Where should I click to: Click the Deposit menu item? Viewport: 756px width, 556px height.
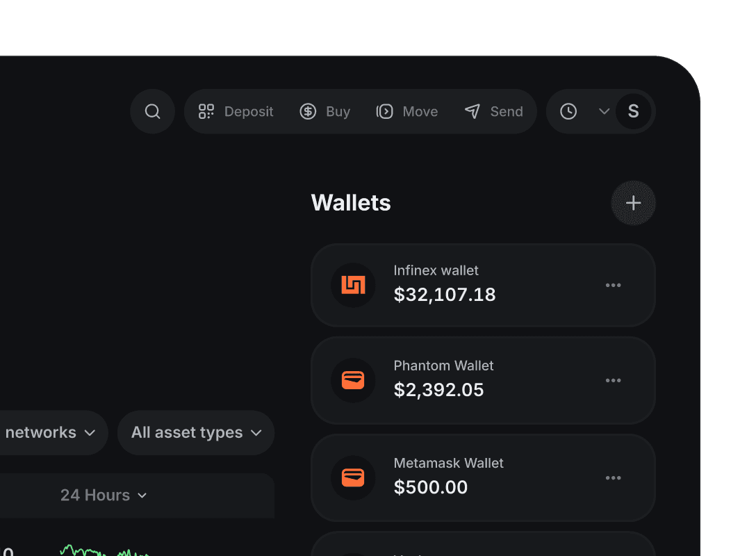(x=248, y=111)
